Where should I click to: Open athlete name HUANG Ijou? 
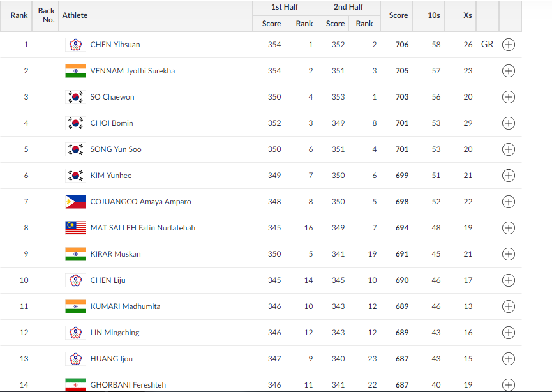[111, 359]
